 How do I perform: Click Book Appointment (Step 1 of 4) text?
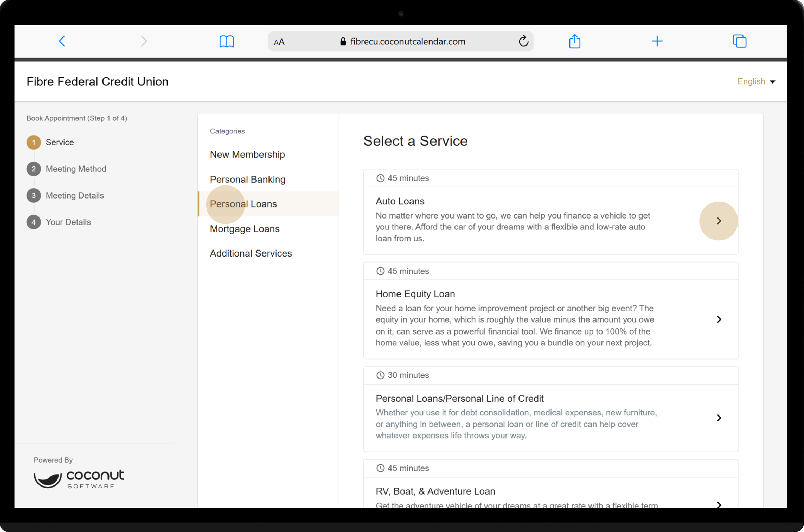(77, 118)
